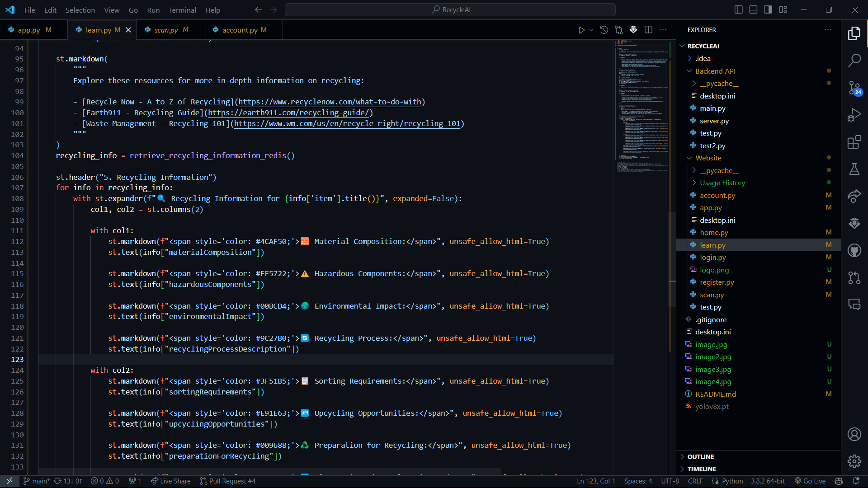Open GitHub view in activity bar
The image size is (868, 488).
pyautogui.click(x=854, y=250)
